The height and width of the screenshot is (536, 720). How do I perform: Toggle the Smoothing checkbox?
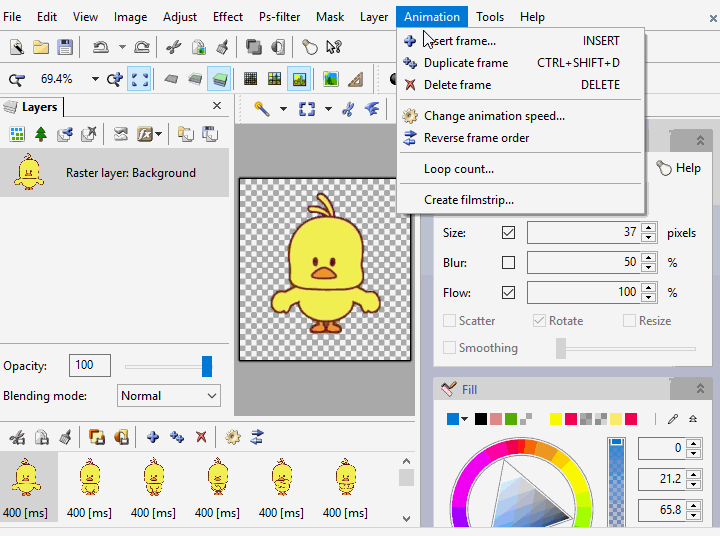450,348
